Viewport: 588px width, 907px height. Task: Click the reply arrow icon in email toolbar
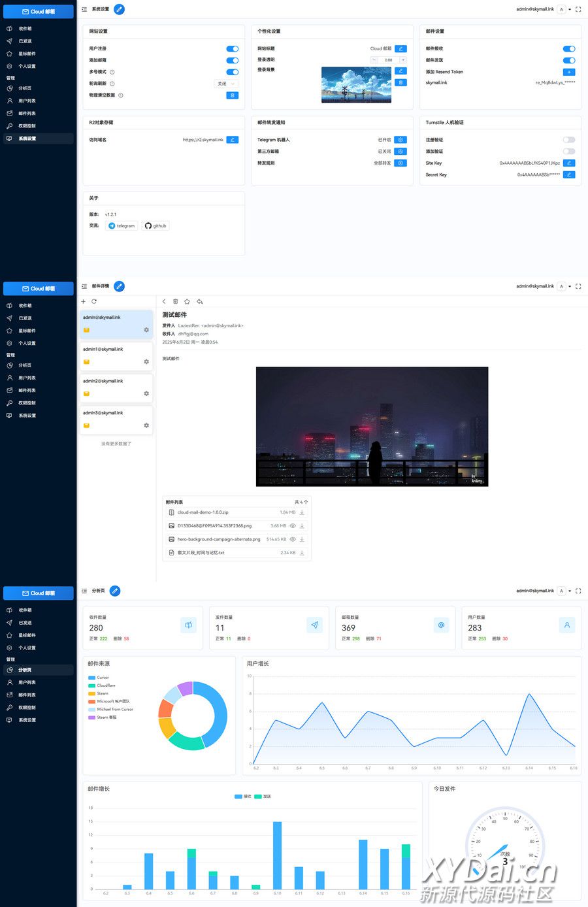[x=199, y=302]
